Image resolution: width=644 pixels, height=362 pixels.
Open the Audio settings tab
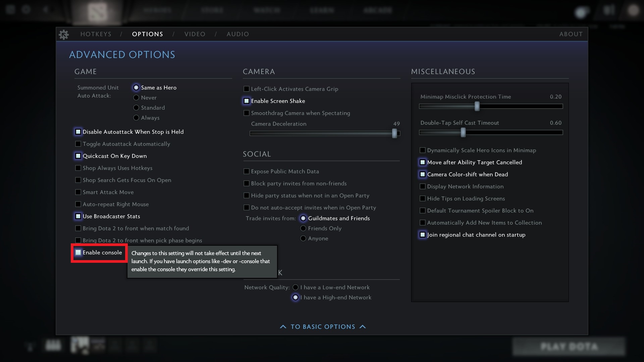[x=237, y=34]
